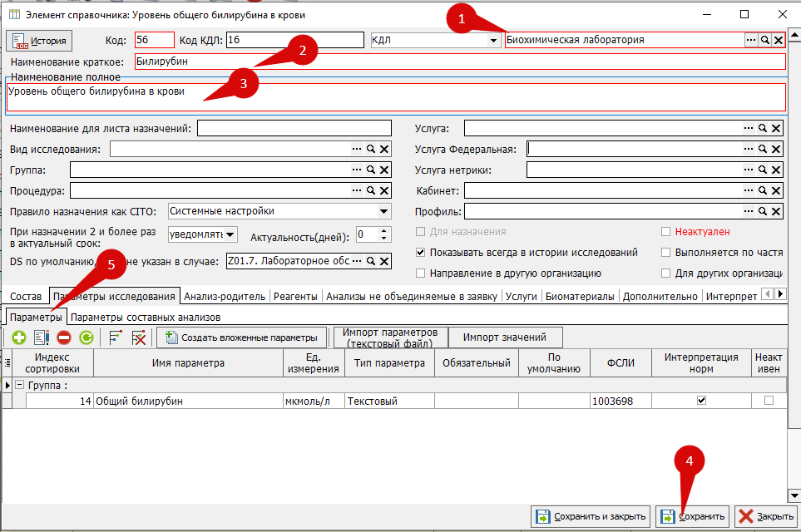
Task: Increase Актуальность(дней) value with up arrow
Action: [x=384, y=231]
